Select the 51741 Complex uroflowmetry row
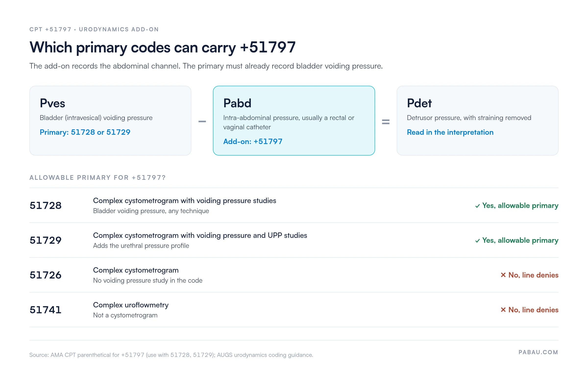Screen dimensions: 588x388 [294, 310]
